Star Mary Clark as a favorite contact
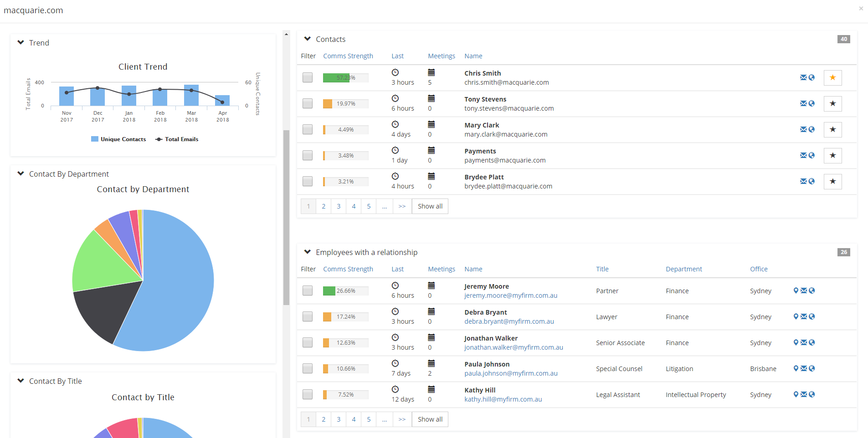The height and width of the screenshot is (438, 868). [832, 129]
